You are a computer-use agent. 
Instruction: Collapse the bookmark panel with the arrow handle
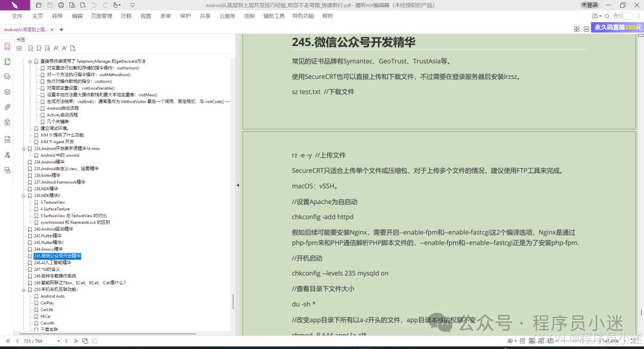(x=238, y=186)
